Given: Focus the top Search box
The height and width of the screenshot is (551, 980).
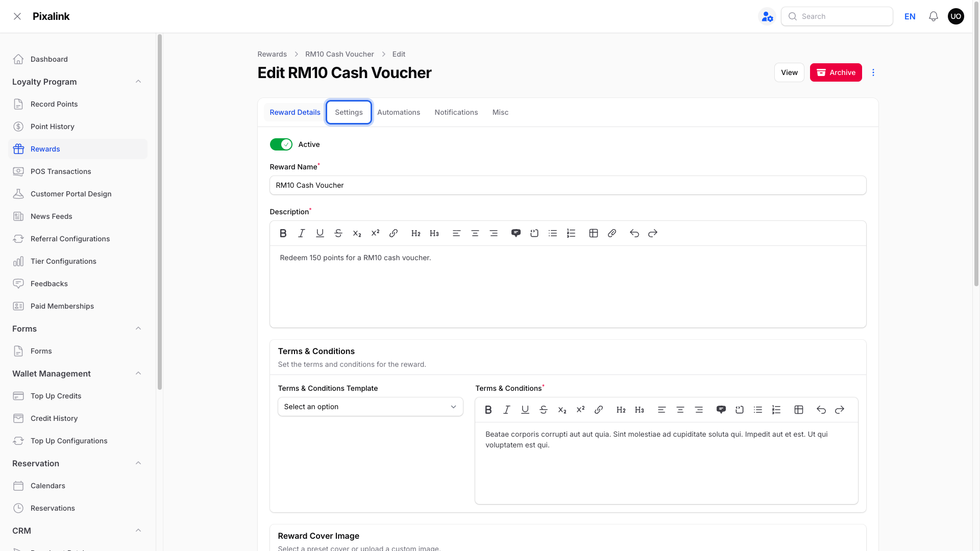Looking at the screenshot, I should tap(837, 16).
